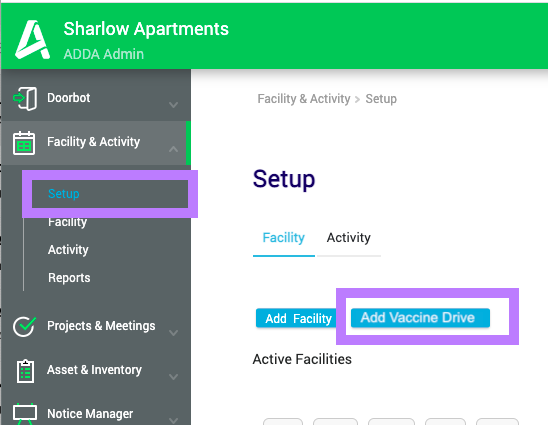Image resolution: width=548 pixels, height=425 pixels.
Task: Collapse the Facility & Activity chevron
Action: click(x=173, y=149)
